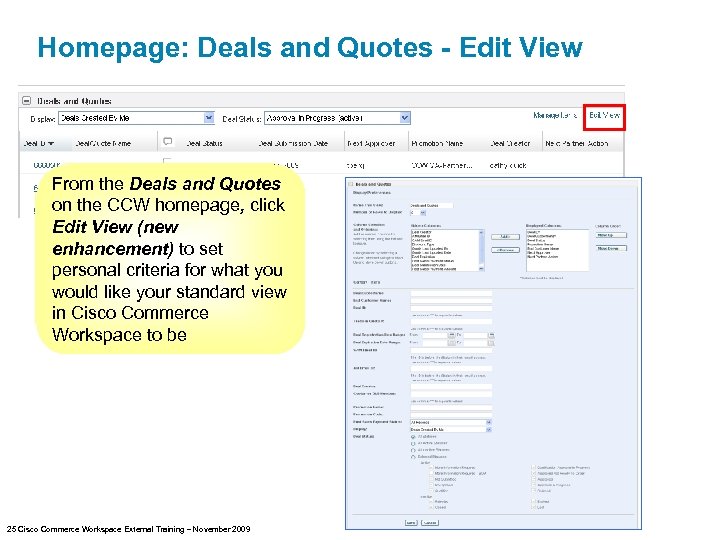Click the Edit View link

click(604, 115)
